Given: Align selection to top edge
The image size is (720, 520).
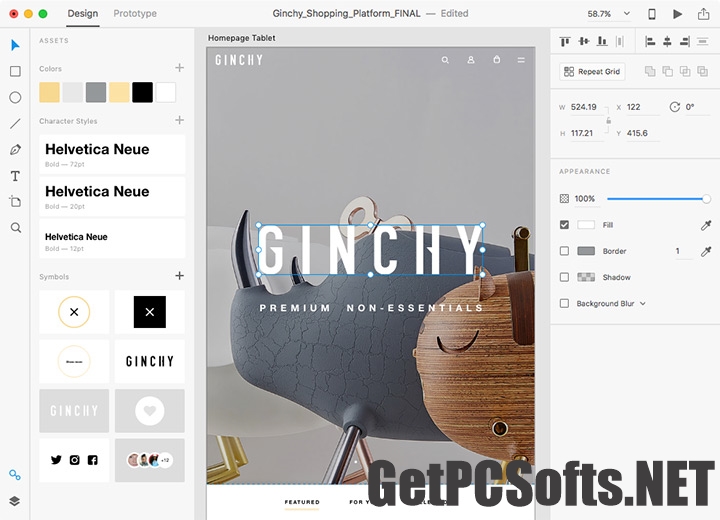Looking at the screenshot, I should click(x=565, y=42).
